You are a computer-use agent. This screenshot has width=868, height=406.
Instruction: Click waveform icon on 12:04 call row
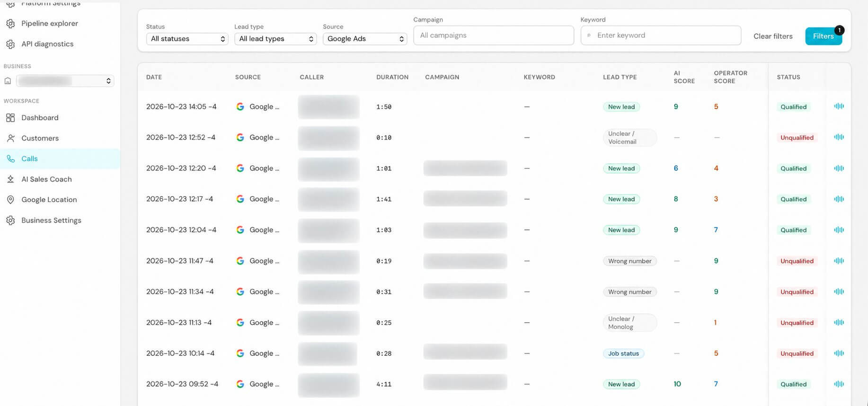point(839,229)
